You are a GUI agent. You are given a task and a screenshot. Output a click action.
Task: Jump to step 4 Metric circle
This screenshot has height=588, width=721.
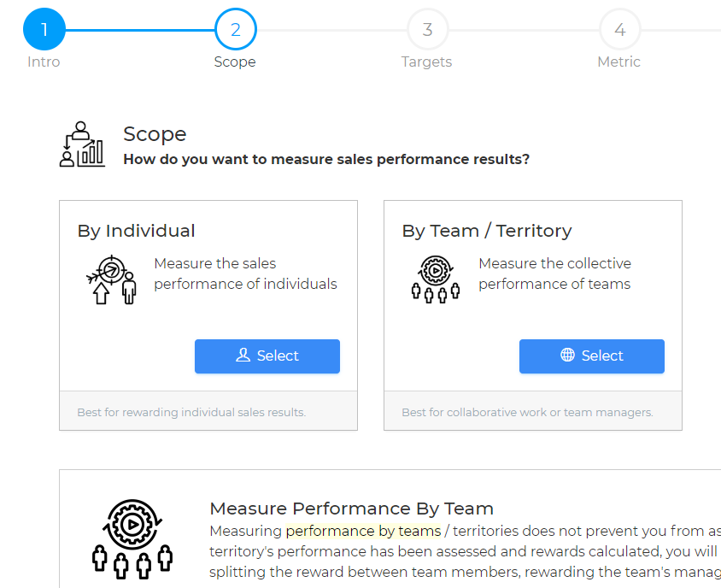[619, 30]
